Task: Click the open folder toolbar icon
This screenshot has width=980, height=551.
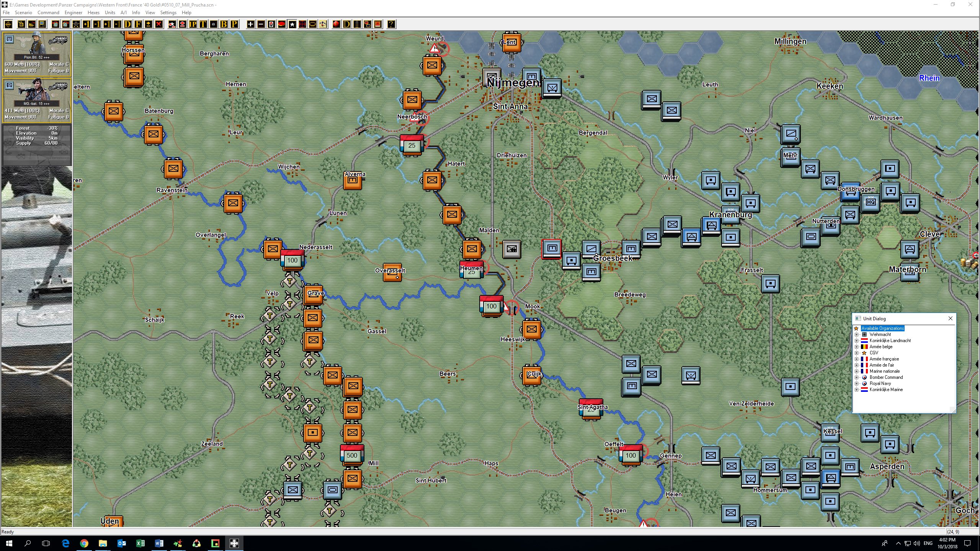Action: pos(32,24)
